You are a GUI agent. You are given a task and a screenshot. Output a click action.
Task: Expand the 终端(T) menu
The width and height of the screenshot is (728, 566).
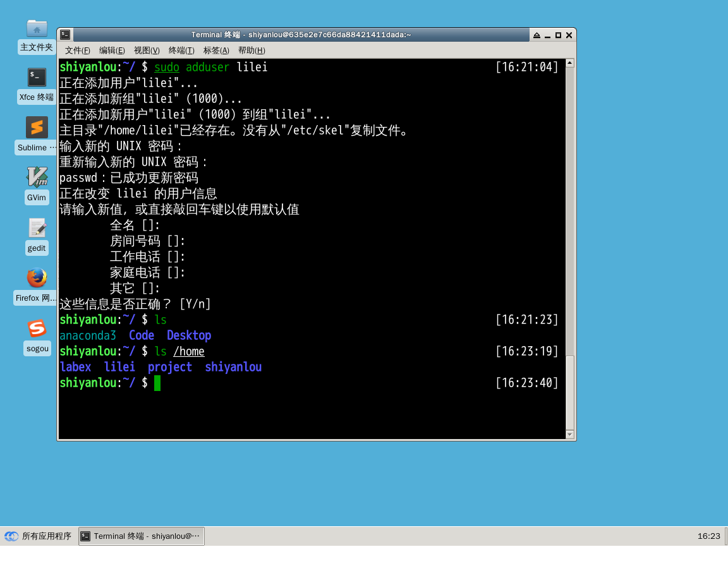click(x=181, y=51)
